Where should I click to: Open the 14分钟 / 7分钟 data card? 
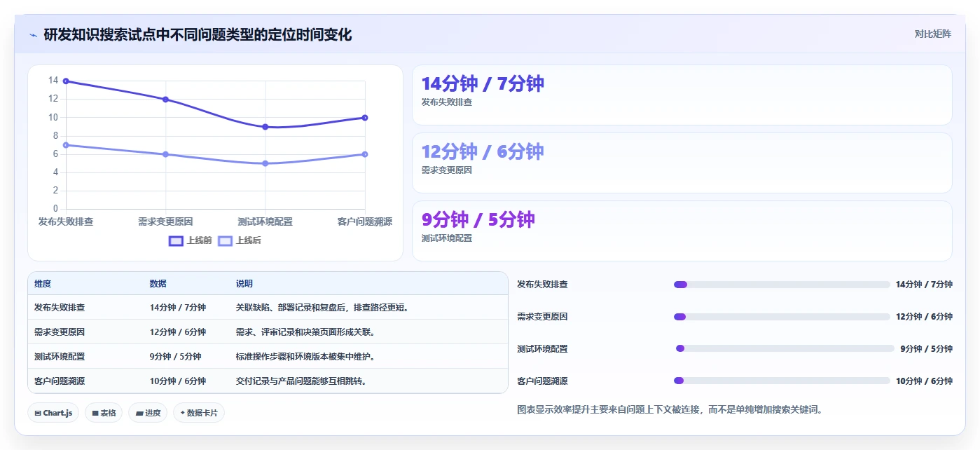[682, 95]
